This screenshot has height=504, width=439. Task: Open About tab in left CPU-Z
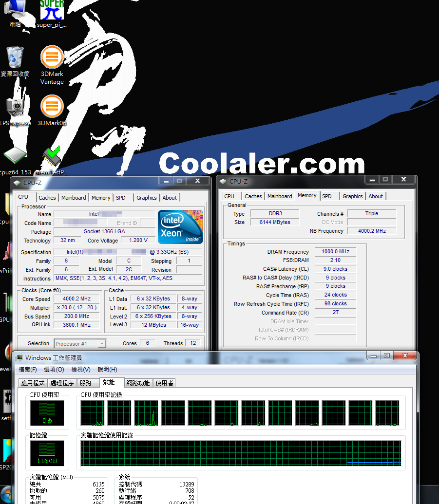[170, 198]
